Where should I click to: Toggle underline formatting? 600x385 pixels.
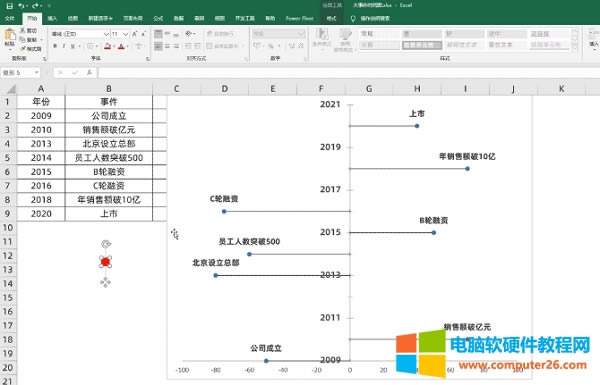click(x=72, y=46)
